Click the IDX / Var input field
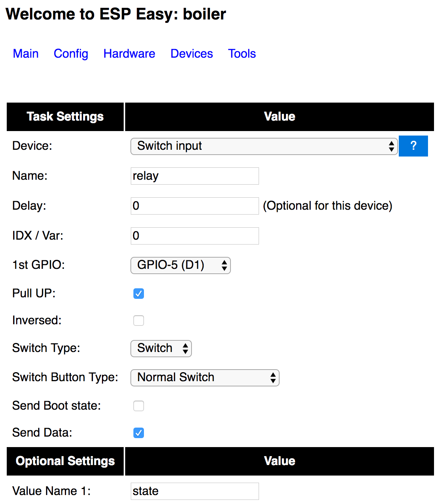 [x=195, y=236]
